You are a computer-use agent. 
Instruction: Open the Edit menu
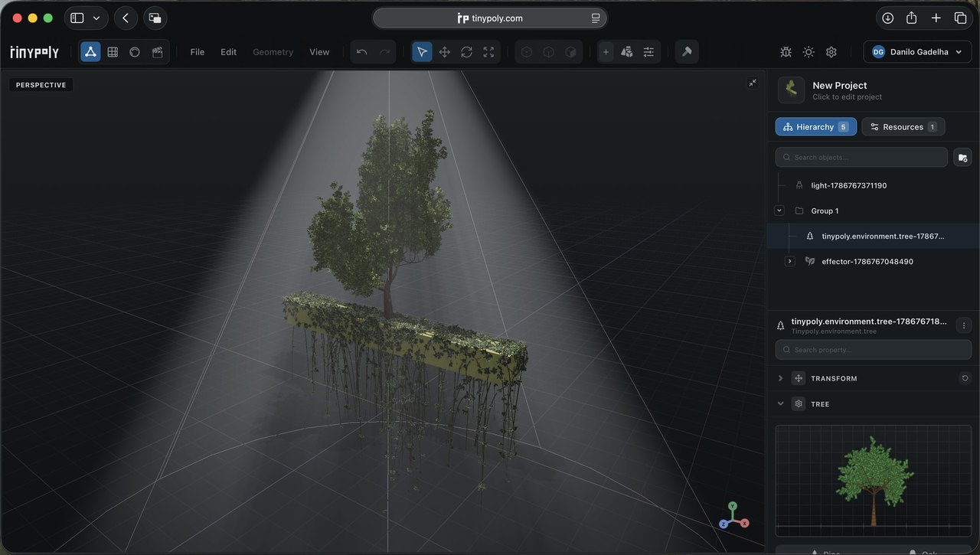[229, 52]
